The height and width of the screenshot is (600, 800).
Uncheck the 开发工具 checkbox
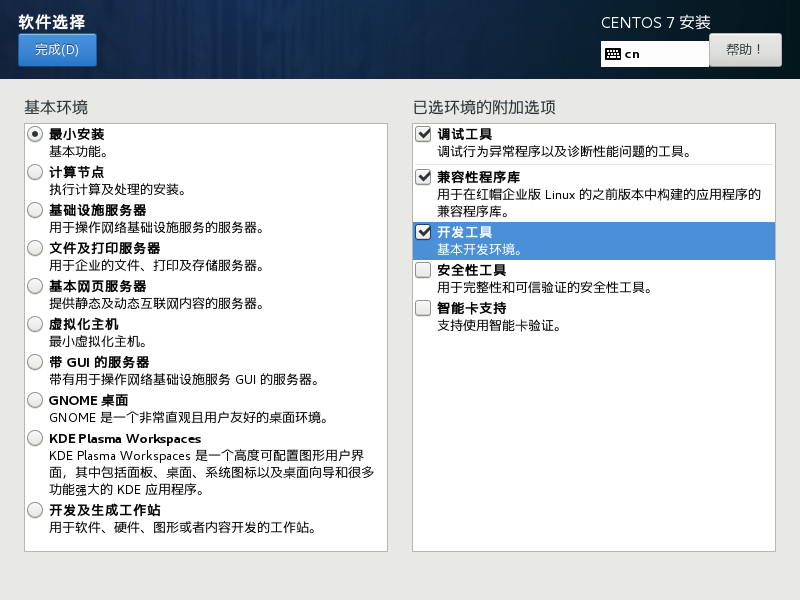pos(423,233)
